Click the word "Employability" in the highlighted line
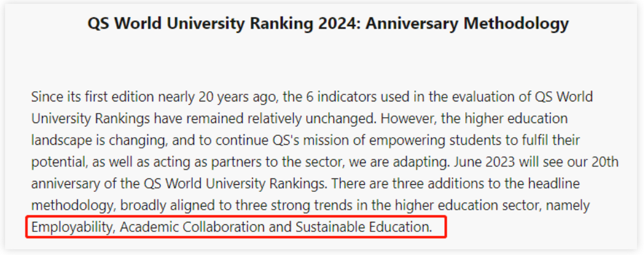The height and width of the screenshot is (255, 644). click(71, 227)
